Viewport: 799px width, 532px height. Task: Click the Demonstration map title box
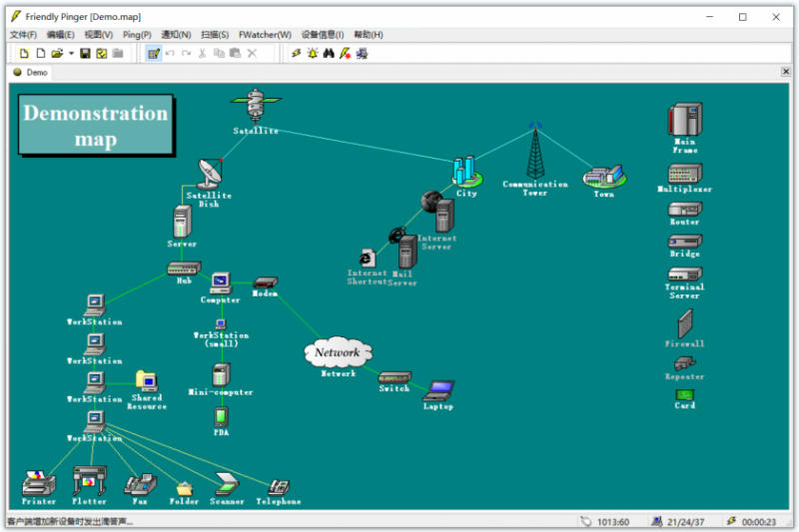[x=96, y=125]
